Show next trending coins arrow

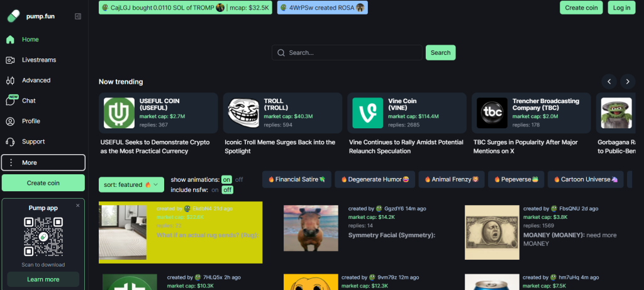pos(628,81)
